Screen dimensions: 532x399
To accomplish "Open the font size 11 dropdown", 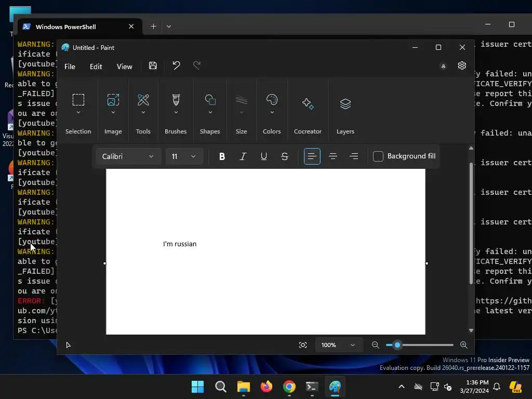I will [x=184, y=156].
